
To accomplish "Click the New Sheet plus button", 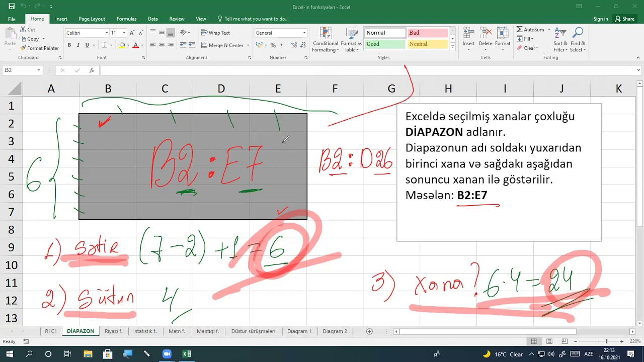I will coord(369,331).
